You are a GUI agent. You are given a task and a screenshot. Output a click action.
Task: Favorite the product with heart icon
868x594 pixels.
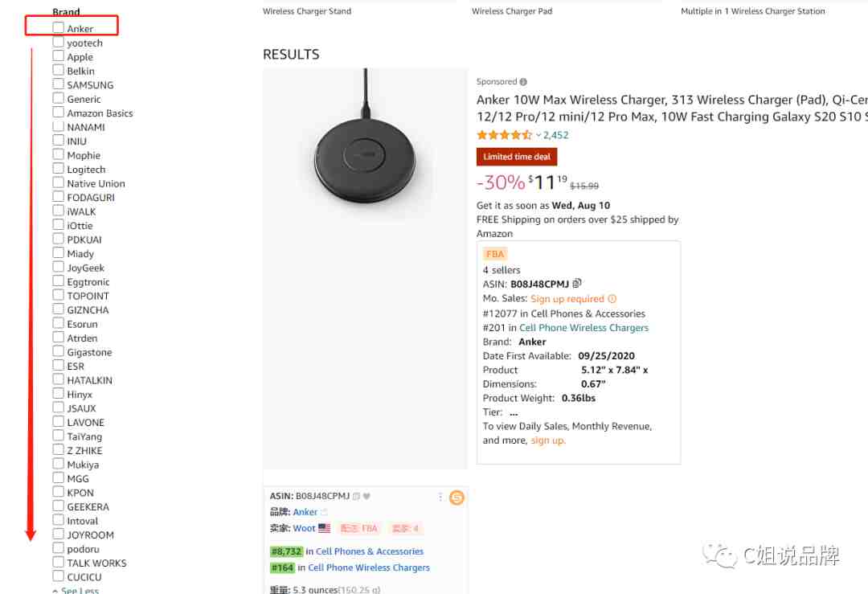click(x=366, y=497)
